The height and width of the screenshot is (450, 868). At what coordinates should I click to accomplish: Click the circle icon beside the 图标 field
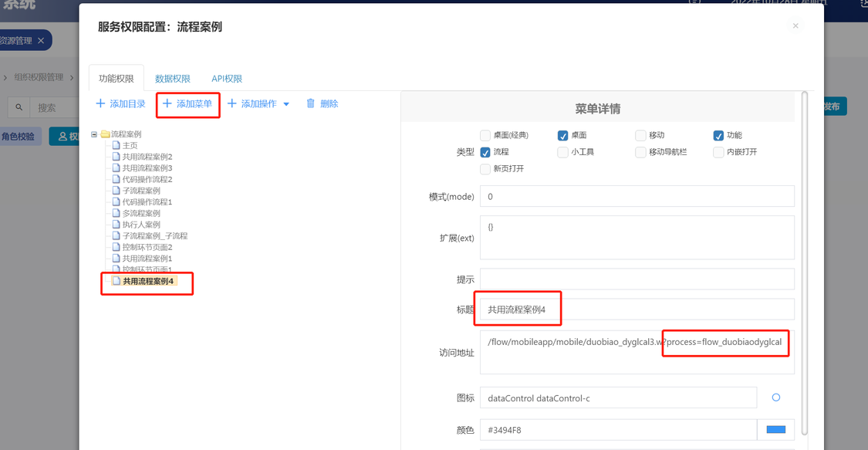[775, 398]
